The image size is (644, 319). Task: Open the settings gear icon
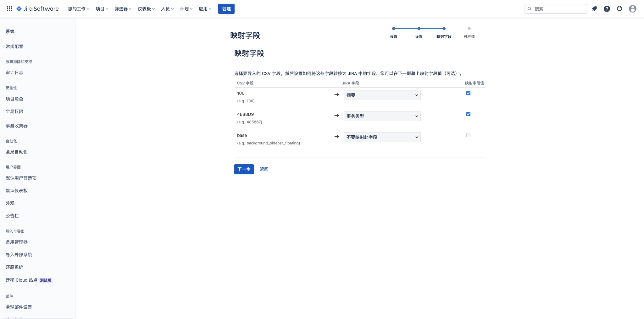tap(619, 9)
